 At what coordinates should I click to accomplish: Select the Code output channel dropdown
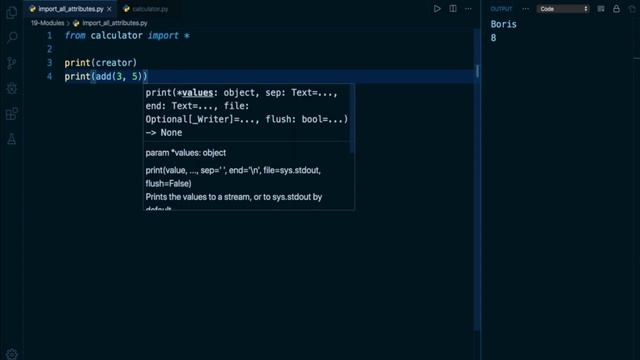pyautogui.click(x=563, y=9)
